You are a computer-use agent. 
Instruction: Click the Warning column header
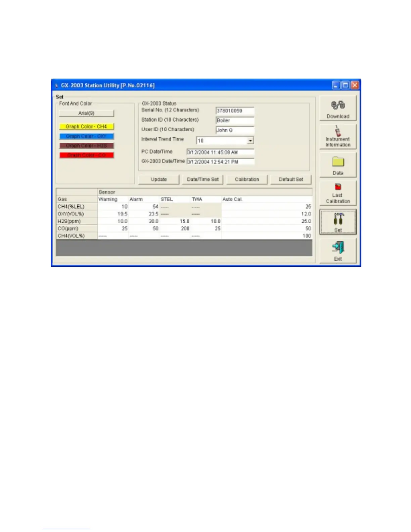(113, 199)
